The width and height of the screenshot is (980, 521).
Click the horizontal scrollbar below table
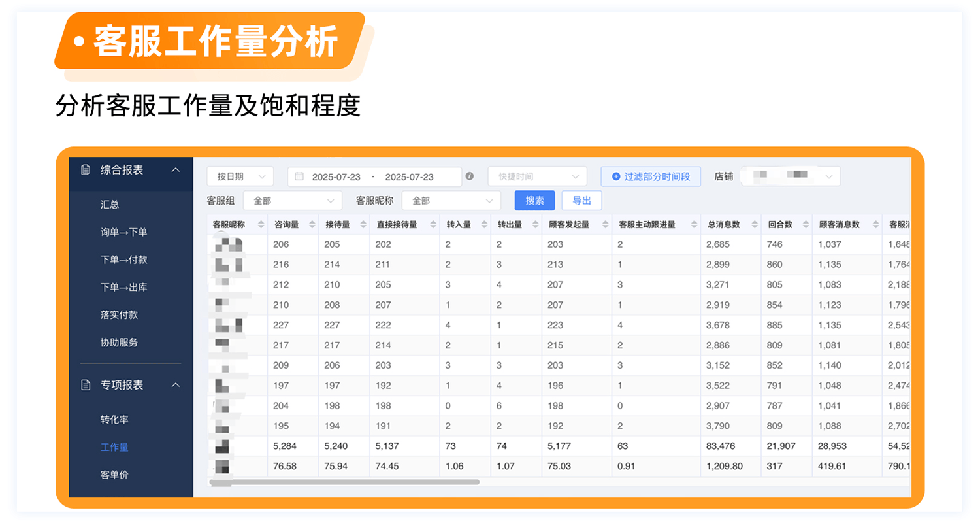point(344,482)
